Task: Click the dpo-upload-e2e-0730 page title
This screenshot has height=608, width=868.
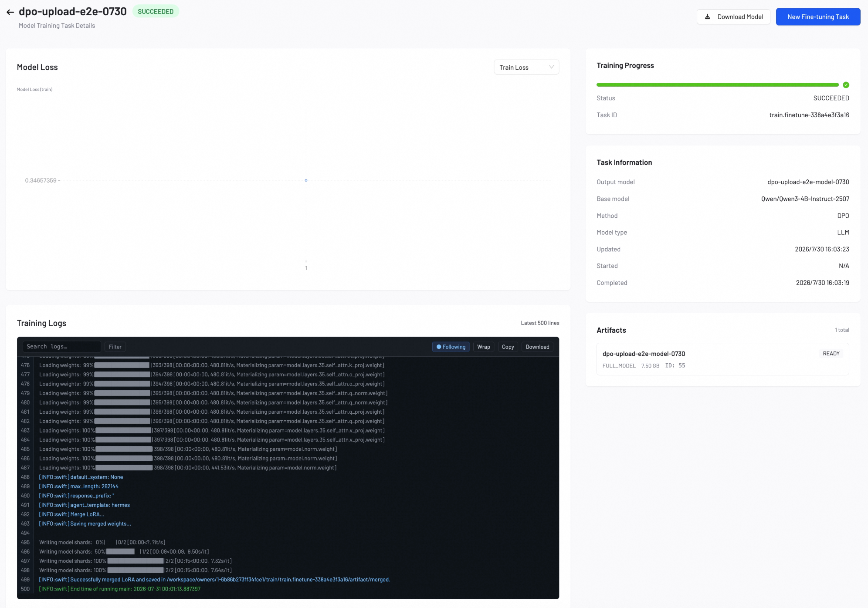Action: pos(72,12)
